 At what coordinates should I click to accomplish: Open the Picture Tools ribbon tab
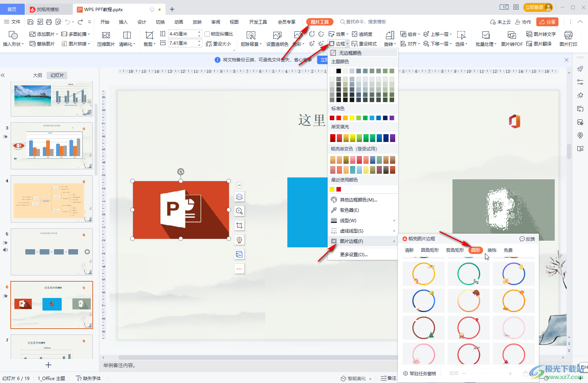click(x=320, y=22)
